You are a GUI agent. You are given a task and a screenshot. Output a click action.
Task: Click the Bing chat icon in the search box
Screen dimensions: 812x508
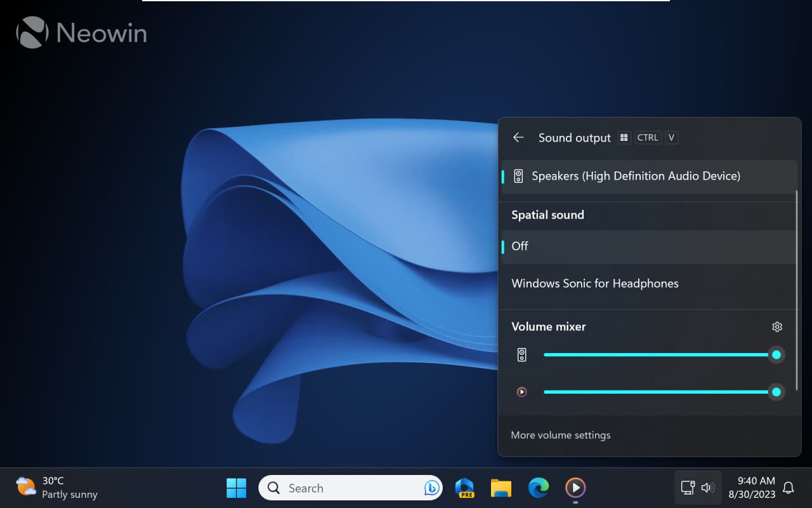click(433, 488)
